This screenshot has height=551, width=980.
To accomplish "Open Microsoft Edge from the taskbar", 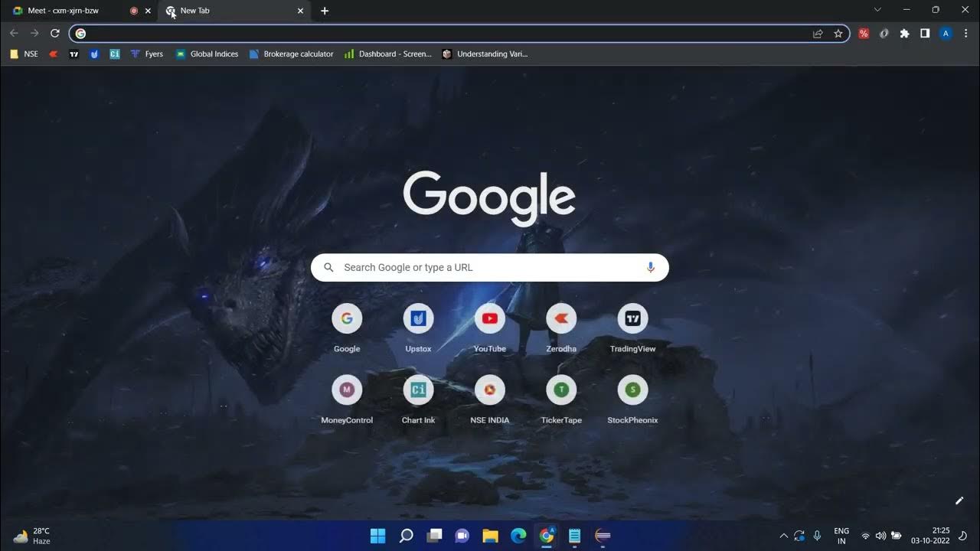I will 518,536.
